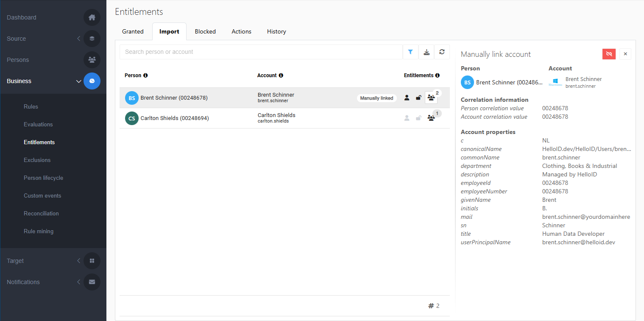This screenshot has width=644, height=321.
Task: Switch to the Granted tab
Action: [x=133, y=31]
